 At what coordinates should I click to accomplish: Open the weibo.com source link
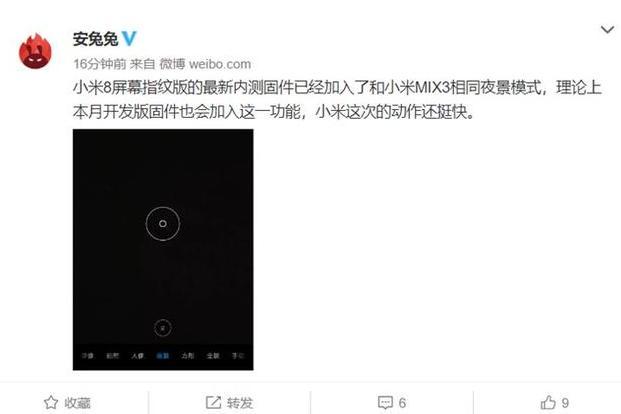pos(220,64)
